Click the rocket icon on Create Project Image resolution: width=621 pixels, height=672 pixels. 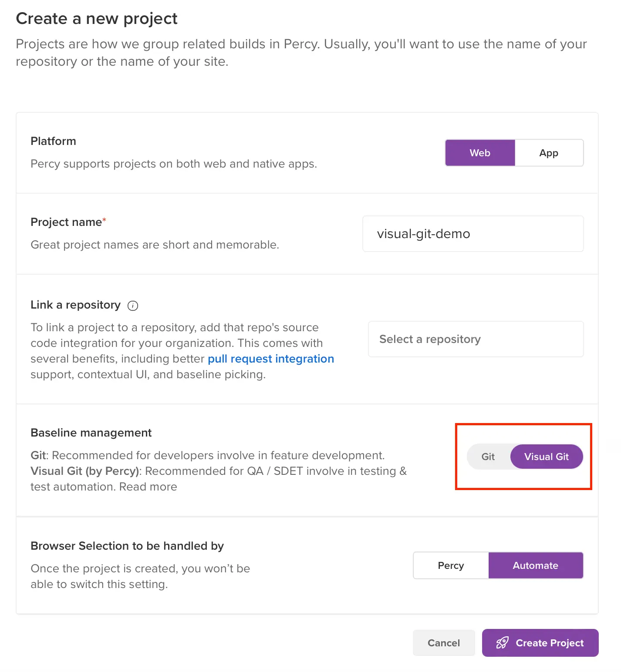pyautogui.click(x=502, y=643)
